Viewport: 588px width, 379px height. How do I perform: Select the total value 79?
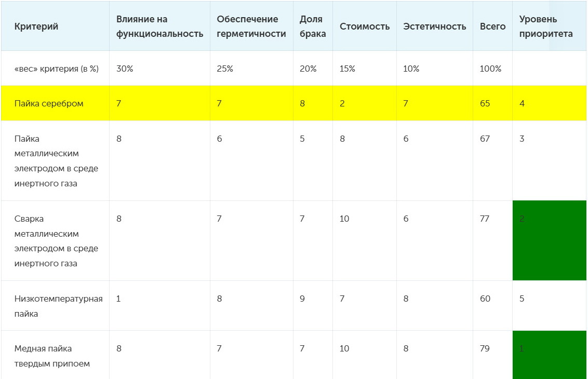coord(485,348)
